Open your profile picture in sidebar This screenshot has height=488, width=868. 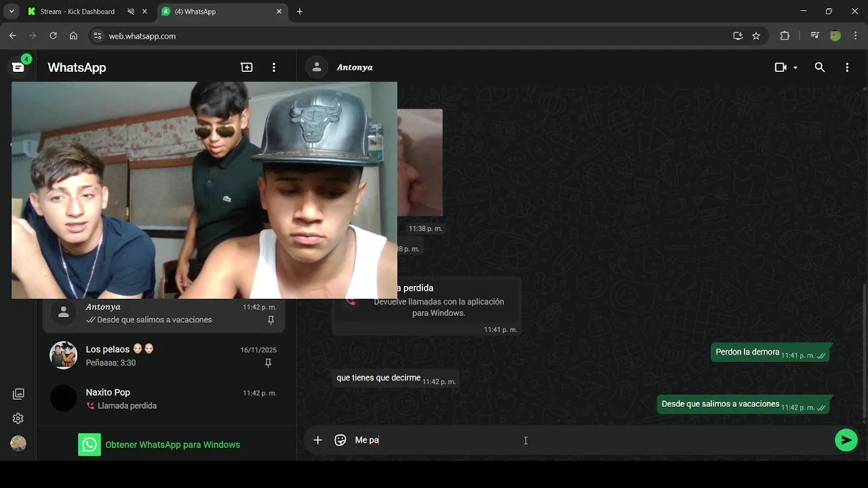[x=18, y=443]
